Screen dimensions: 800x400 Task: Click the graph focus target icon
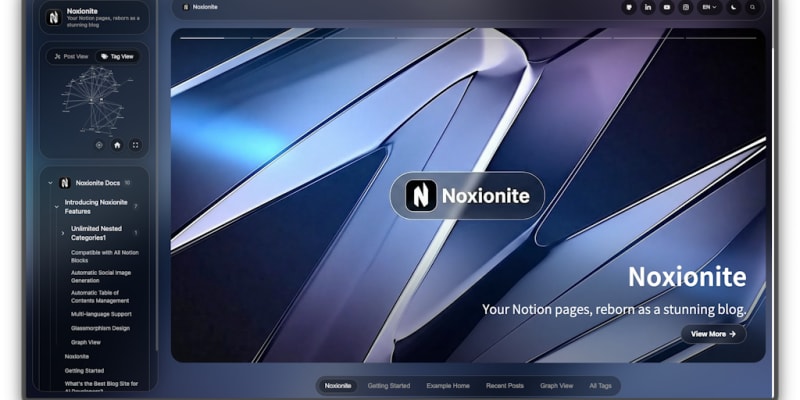click(x=99, y=145)
